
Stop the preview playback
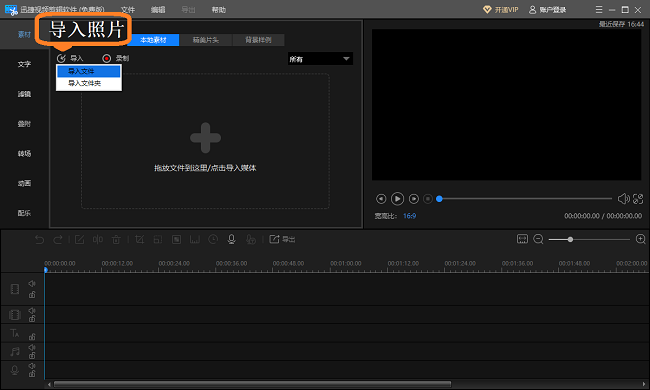(428, 199)
